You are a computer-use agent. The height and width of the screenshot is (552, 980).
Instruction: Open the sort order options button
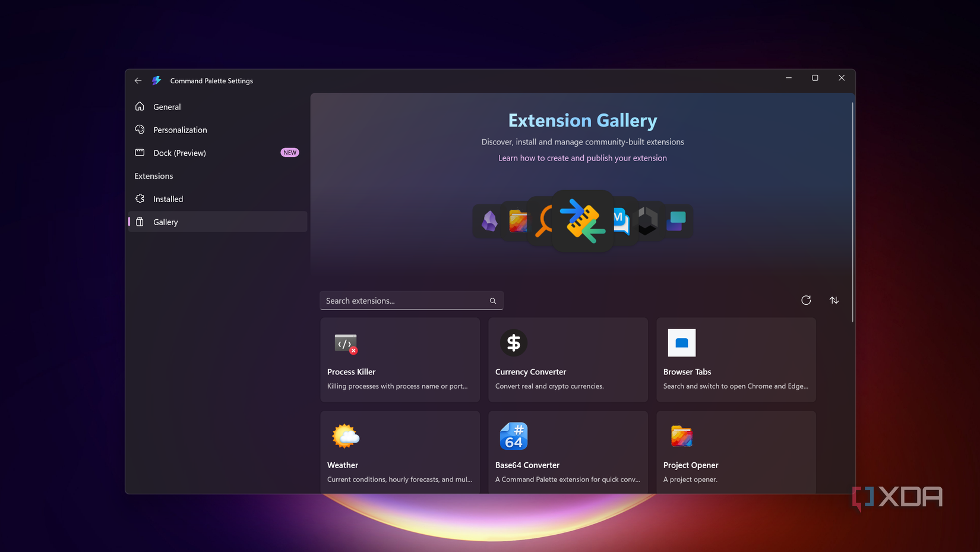pyautogui.click(x=834, y=300)
